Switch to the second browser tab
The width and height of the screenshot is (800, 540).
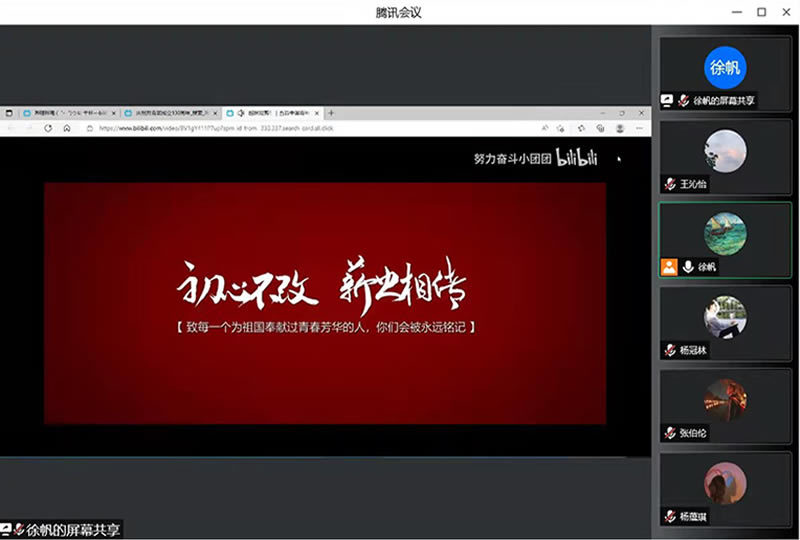tap(170, 113)
